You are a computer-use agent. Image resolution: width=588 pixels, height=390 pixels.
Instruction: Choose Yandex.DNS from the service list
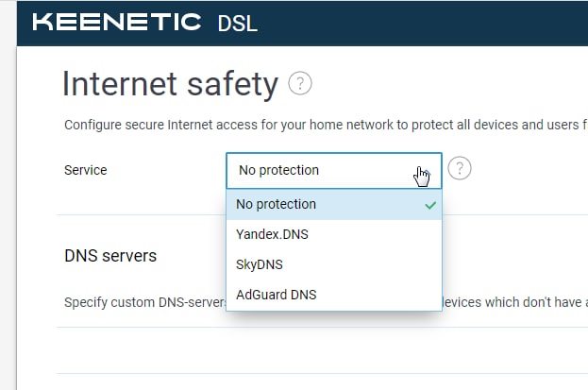(x=272, y=234)
